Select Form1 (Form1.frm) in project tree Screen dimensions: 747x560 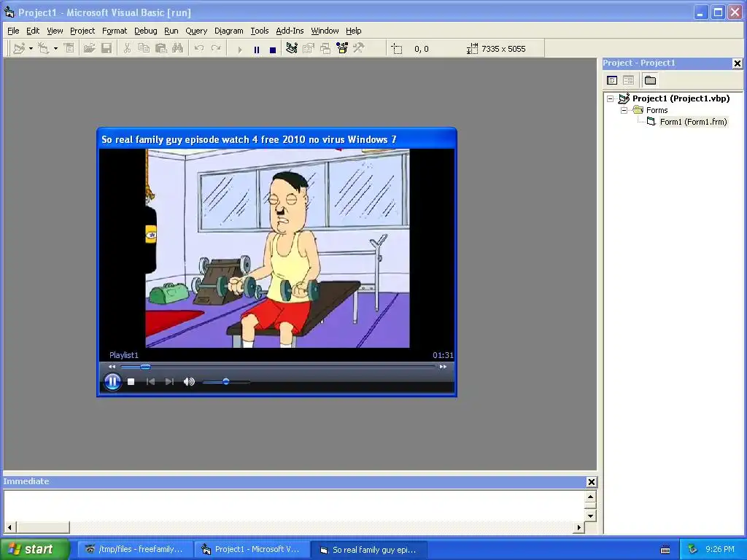tap(693, 122)
